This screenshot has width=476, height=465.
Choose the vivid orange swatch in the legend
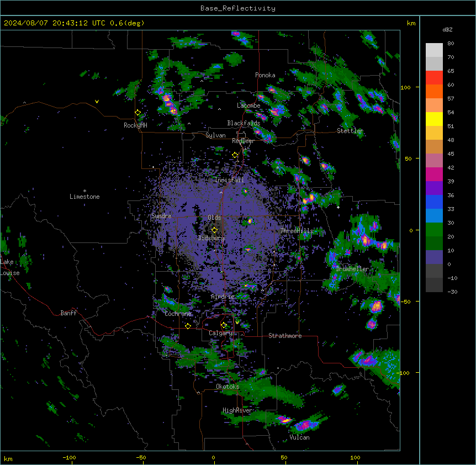click(434, 91)
